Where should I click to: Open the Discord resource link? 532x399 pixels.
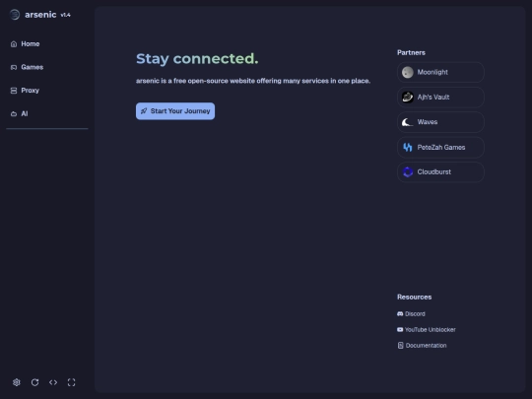pyautogui.click(x=411, y=314)
